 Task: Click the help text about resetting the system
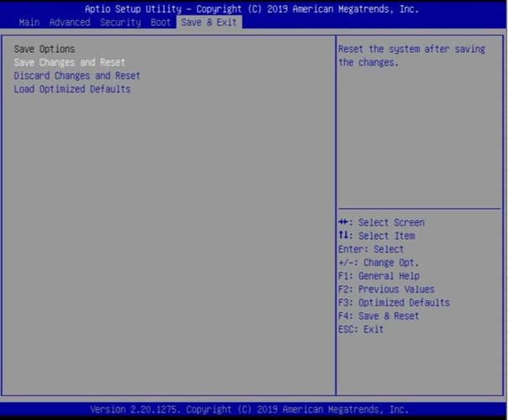point(410,56)
